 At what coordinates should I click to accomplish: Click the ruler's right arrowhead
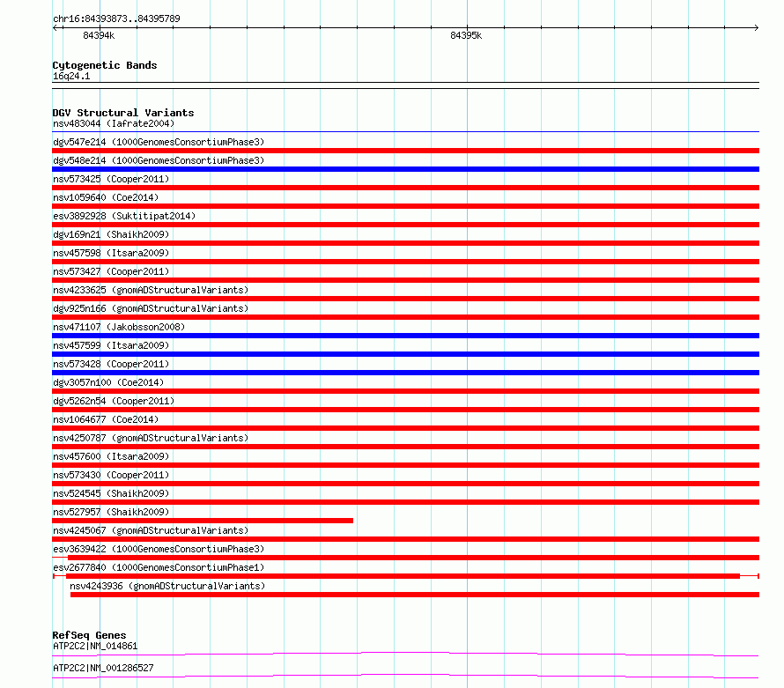click(757, 28)
